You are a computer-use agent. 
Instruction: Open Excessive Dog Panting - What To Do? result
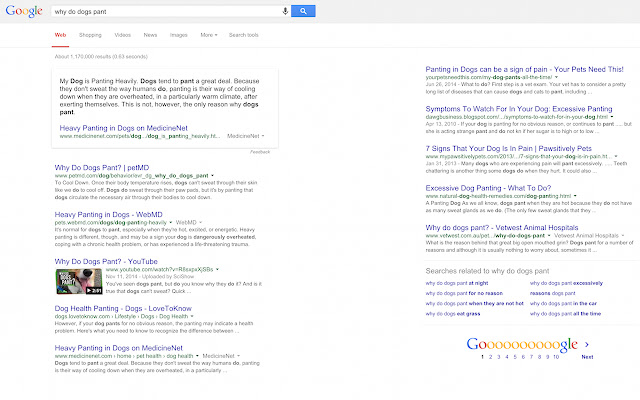click(x=488, y=188)
